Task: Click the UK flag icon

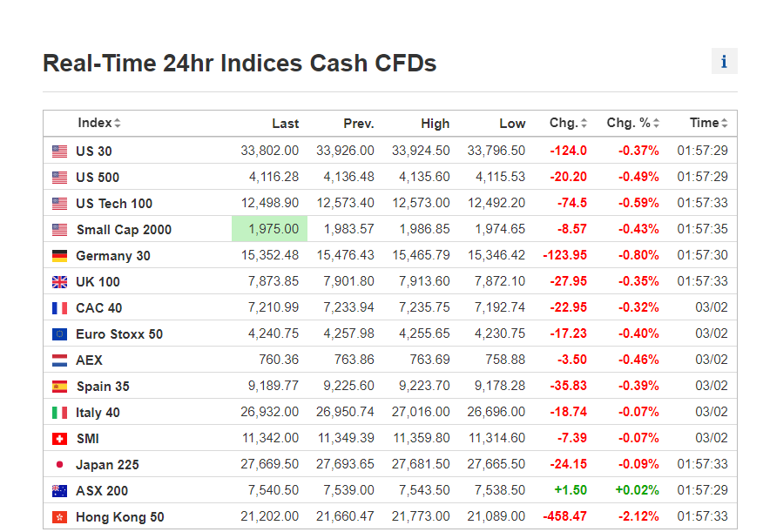Action: [x=59, y=282]
